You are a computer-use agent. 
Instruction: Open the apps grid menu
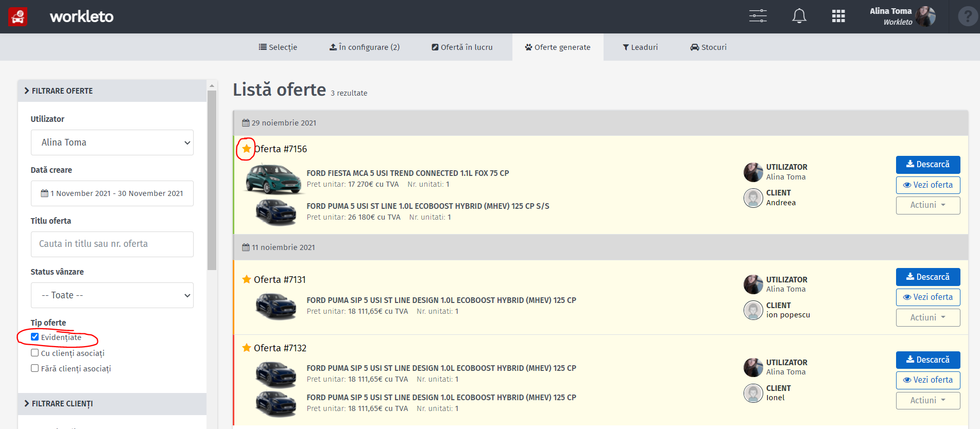[x=838, y=16]
